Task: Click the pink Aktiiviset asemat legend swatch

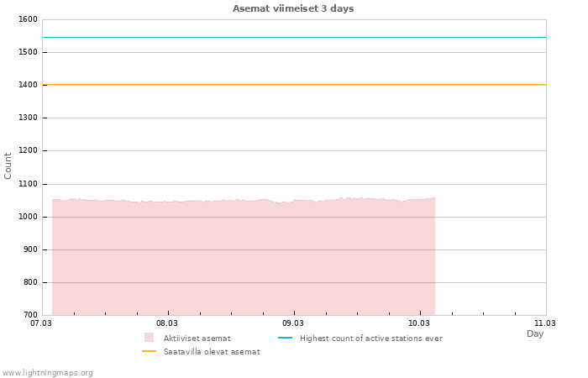Action: [x=150, y=338]
